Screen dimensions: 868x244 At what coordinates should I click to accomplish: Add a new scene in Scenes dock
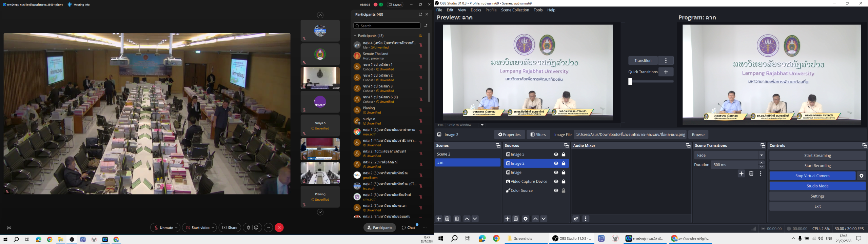tap(439, 219)
